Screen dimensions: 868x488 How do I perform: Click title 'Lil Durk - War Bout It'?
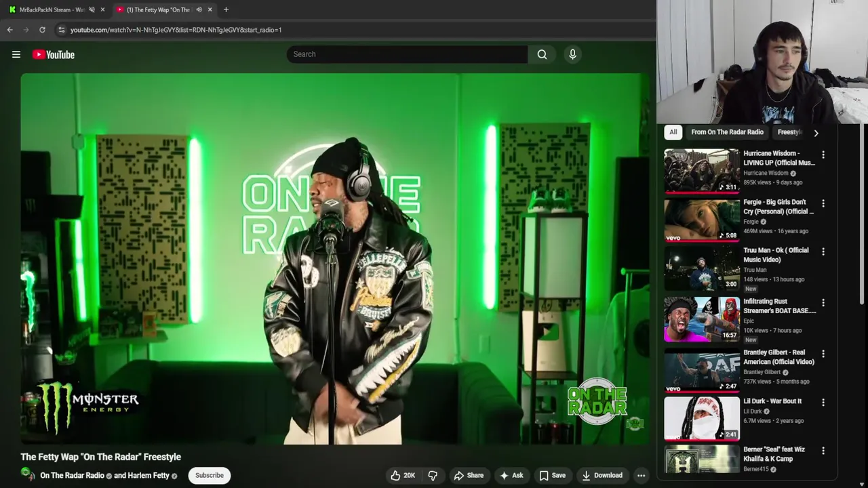[772, 401]
